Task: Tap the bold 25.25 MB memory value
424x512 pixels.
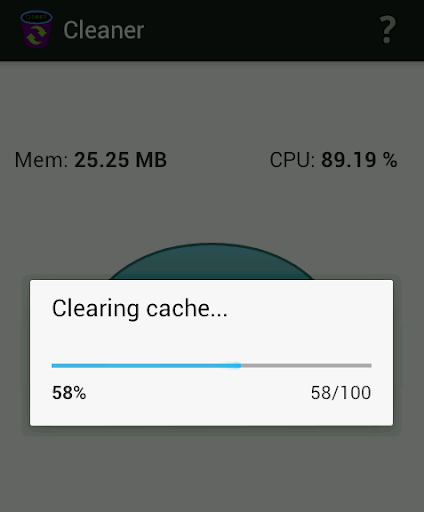Action: pyautogui.click(x=120, y=160)
